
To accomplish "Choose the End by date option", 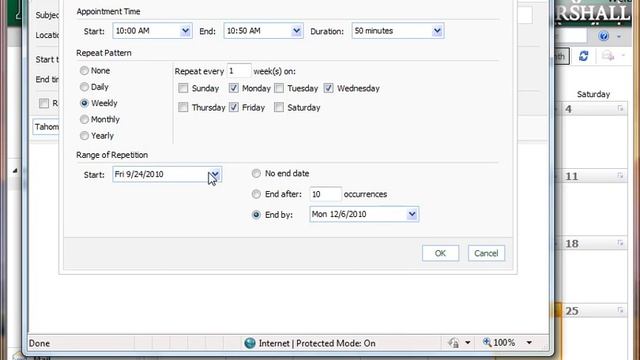I will coord(256,215).
